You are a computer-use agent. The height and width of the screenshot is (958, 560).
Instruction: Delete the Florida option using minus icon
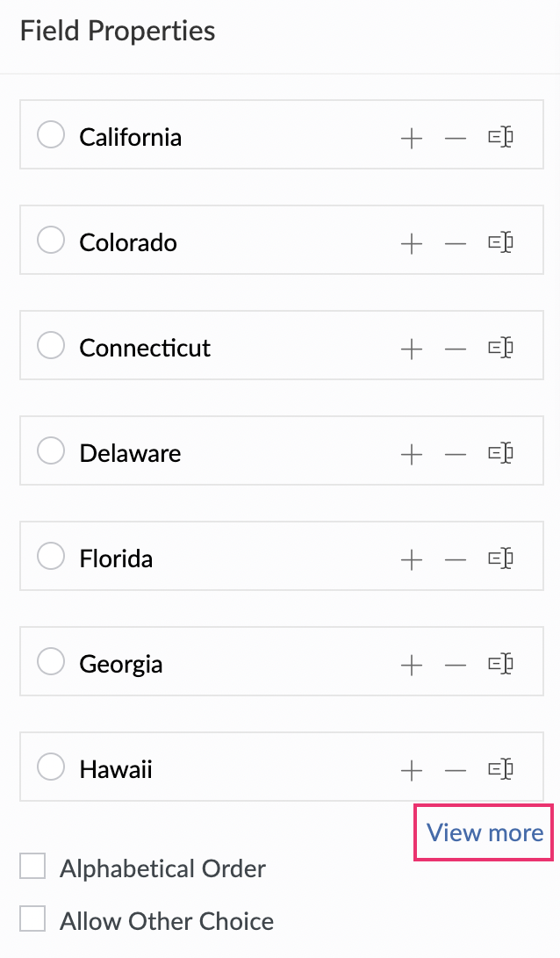coord(456,559)
